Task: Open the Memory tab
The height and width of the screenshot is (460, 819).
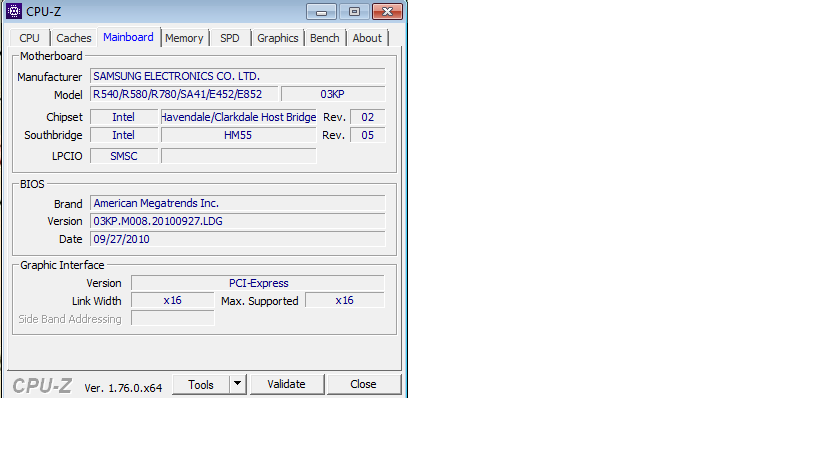Action: coord(184,38)
